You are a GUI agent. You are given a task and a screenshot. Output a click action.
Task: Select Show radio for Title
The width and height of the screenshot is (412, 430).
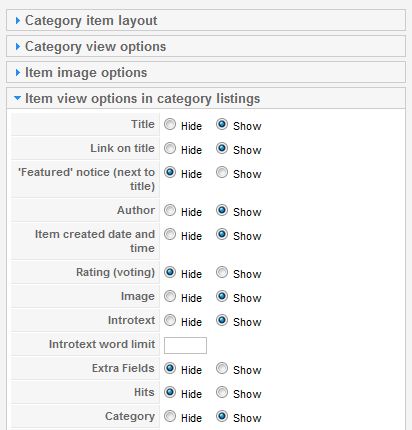click(x=222, y=124)
